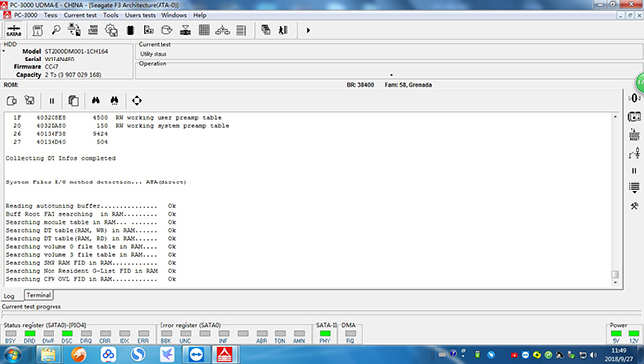Click the binoculars find icon in terminal toolbar

(96, 100)
